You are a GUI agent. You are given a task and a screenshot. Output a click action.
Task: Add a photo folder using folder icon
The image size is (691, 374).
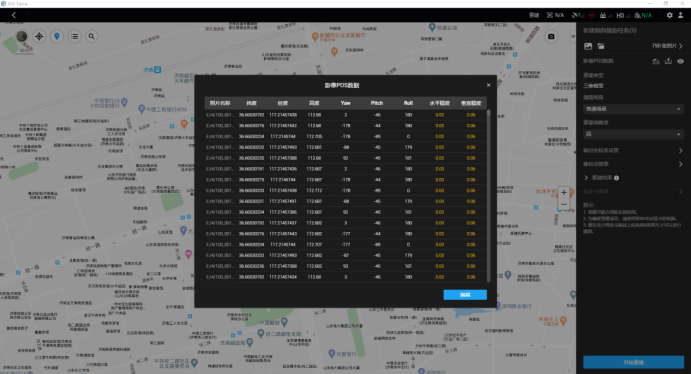601,46
